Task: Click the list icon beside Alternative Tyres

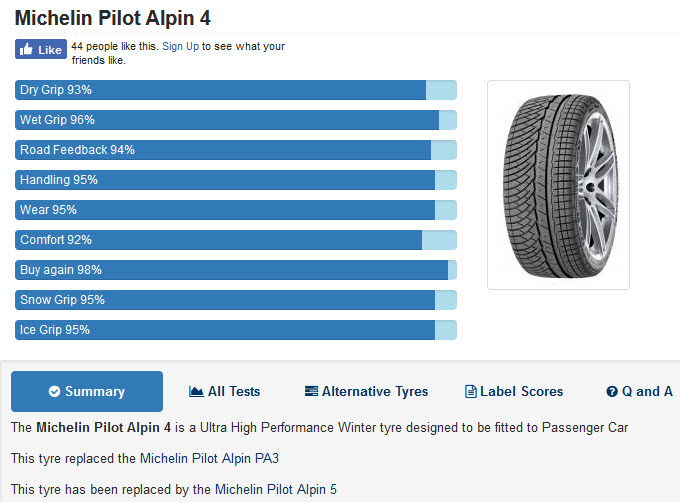Action: [311, 391]
